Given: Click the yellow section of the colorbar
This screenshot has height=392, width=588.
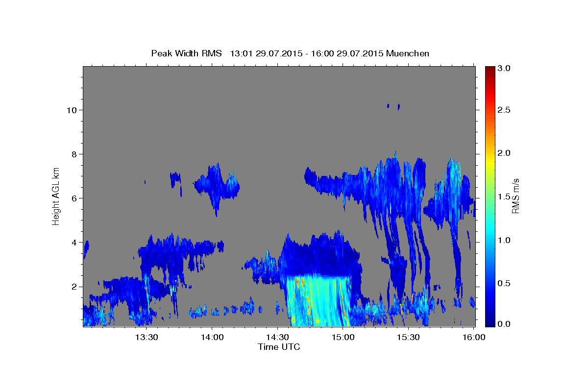Looking at the screenshot, I should coord(490,162).
